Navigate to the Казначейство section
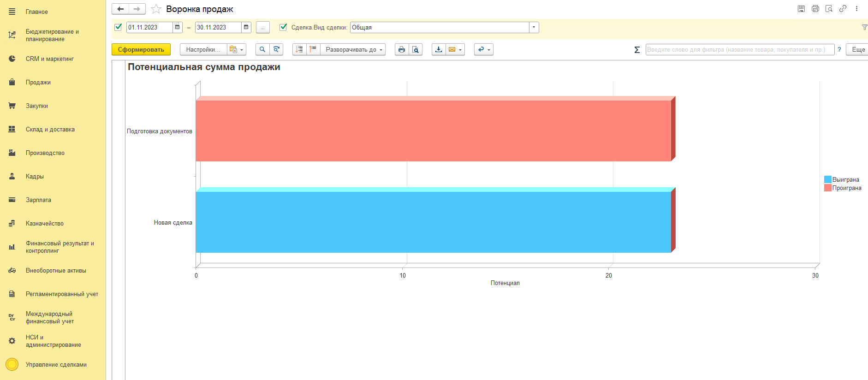Image resolution: width=868 pixels, height=380 pixels. (x=45, y=223)
